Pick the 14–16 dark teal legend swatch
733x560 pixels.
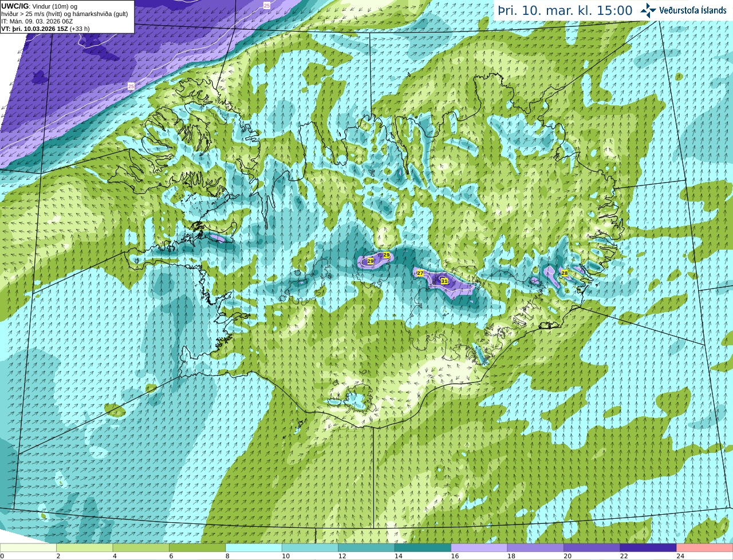[x=423, y=547]
